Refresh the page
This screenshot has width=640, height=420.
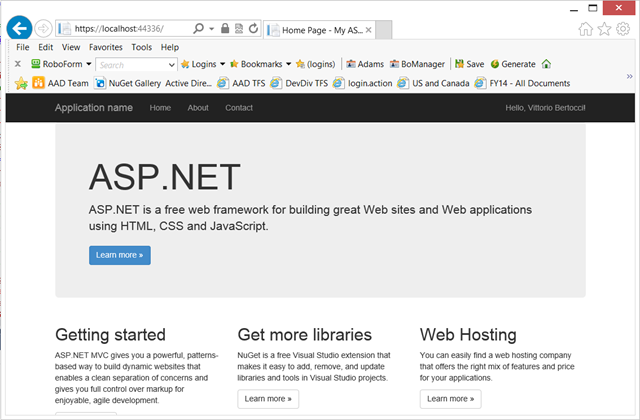click(253, 28)
